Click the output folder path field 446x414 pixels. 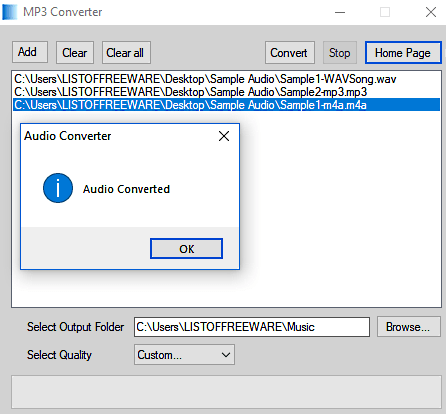[x=252, y=327]
